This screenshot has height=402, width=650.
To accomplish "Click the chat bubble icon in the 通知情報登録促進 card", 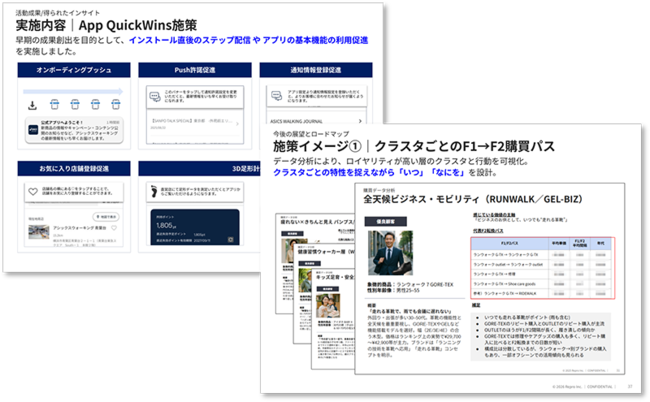I will click(x=276, y=96).
